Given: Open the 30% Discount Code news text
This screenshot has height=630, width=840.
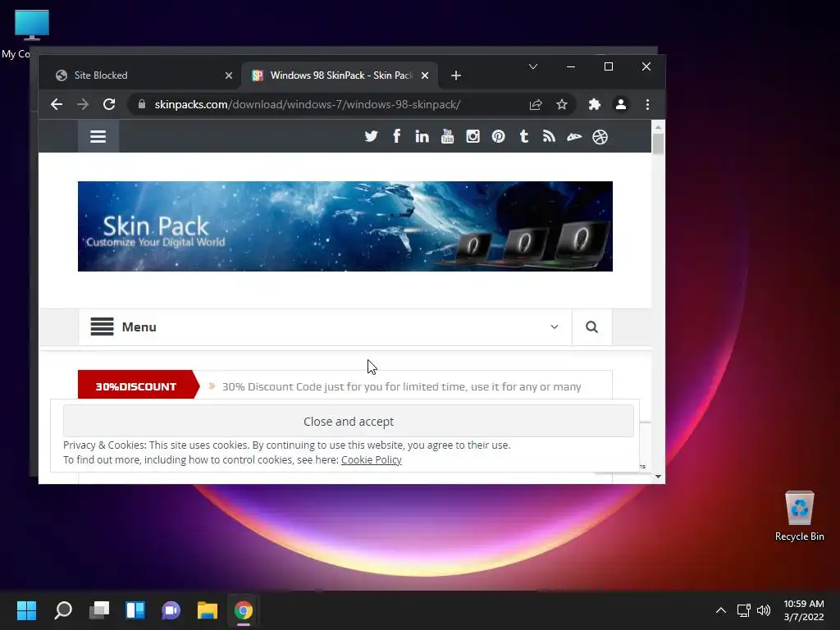Looking at the screenshot, I should [x=402, y=387].
